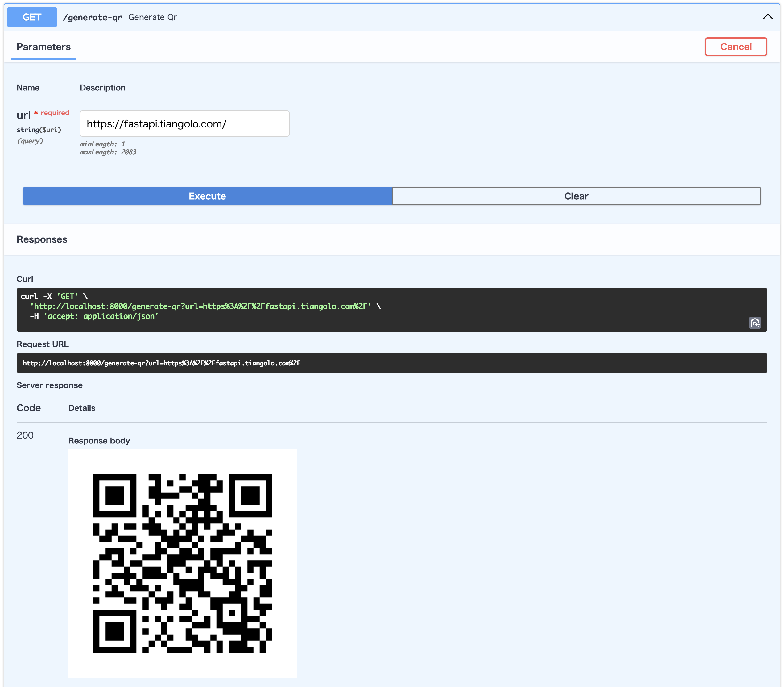The height and width of the screenshot is (687, 784).
Task: Click the 'Server response' heading
Action: pos(50,385)
